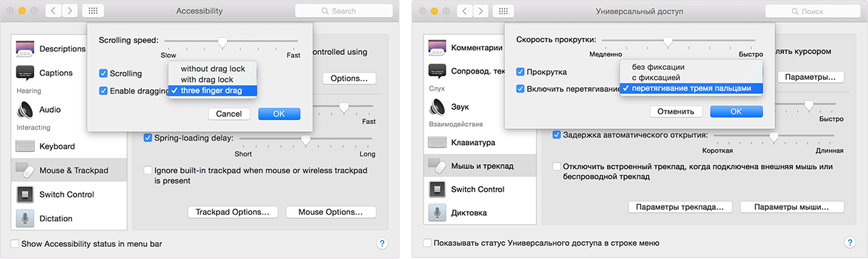This screenshot has height=259, width=868.
Task: Choose 'with drag lock' from the popup
Action: coord(213,79)
